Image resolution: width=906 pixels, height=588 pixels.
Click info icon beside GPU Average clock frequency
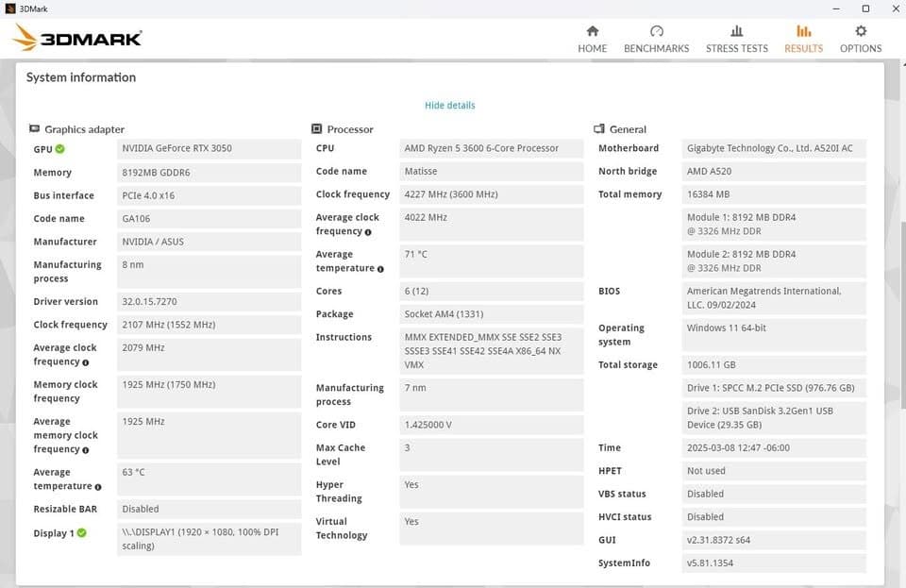click(x=86, y=362)
